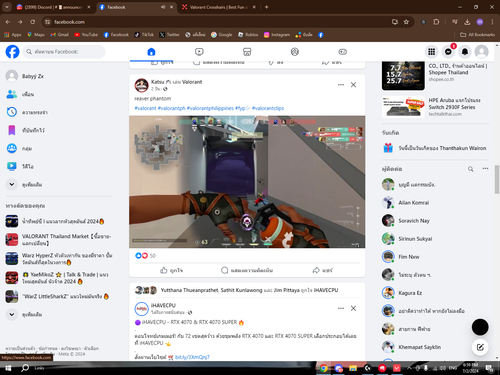This screenshot has width=500, height=375.
Task: Play the reaver phantom video
Action: (247, 182)
